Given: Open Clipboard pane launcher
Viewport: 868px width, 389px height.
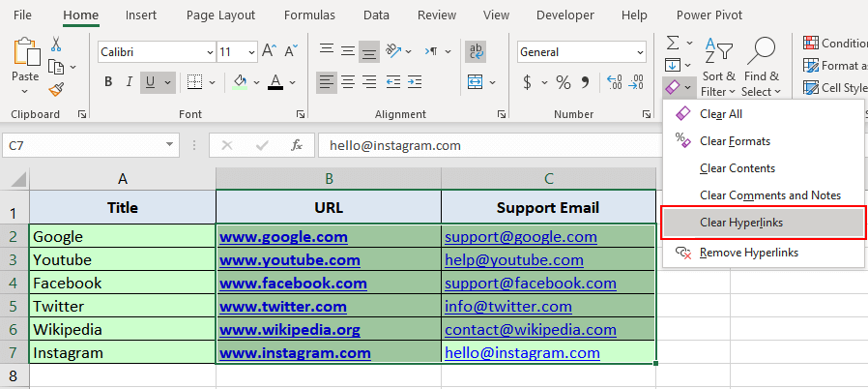Looking at the screenshot, I should coord(82,114).
